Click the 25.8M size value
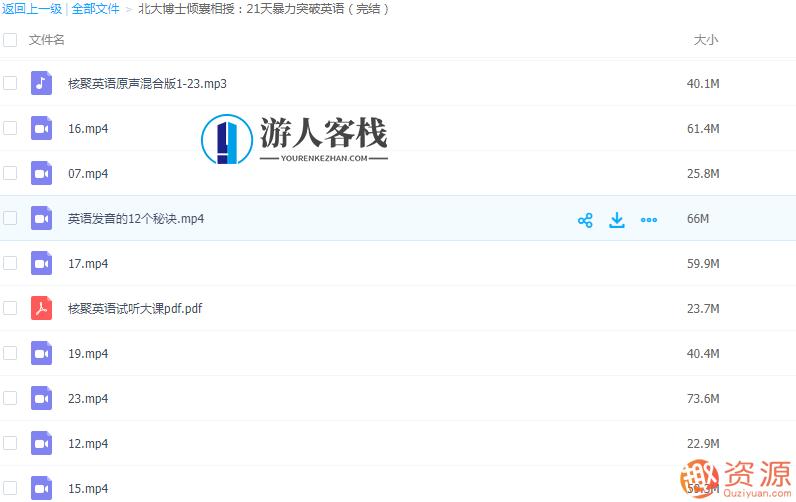 703,174
